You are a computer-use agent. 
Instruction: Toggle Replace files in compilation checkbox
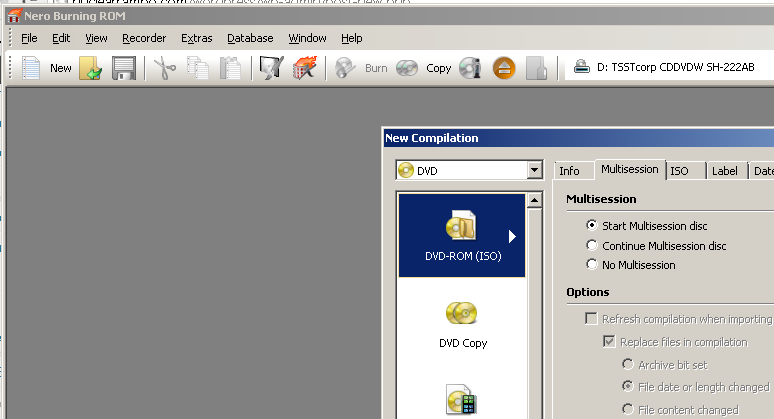tap(609, 341)
